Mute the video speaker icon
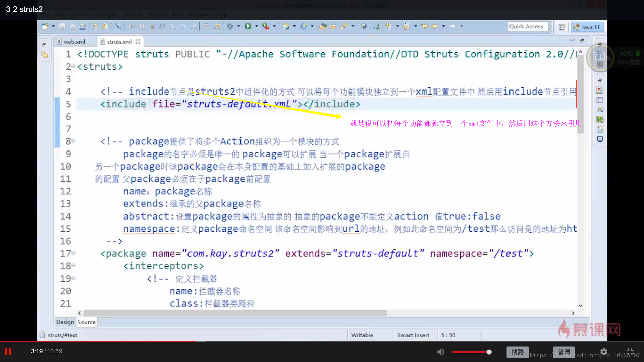The width and height of the screenshot is (644, 362). coord(440,352)
